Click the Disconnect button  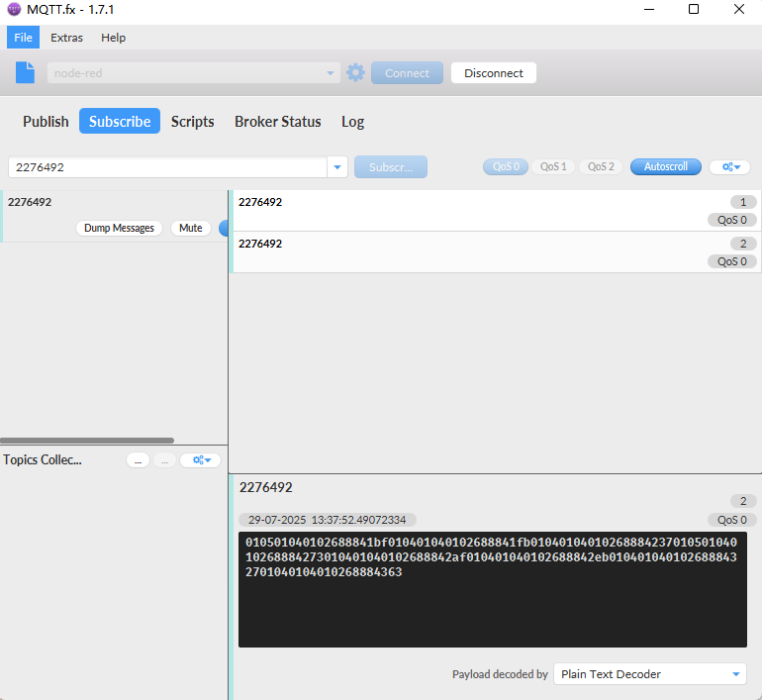point(493,73)
